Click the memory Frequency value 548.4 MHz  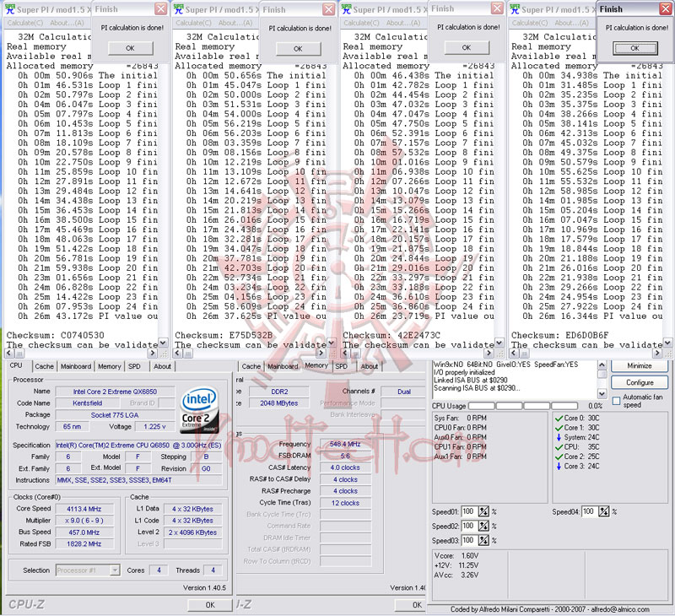pyautogui.click(x=345, y=444)
